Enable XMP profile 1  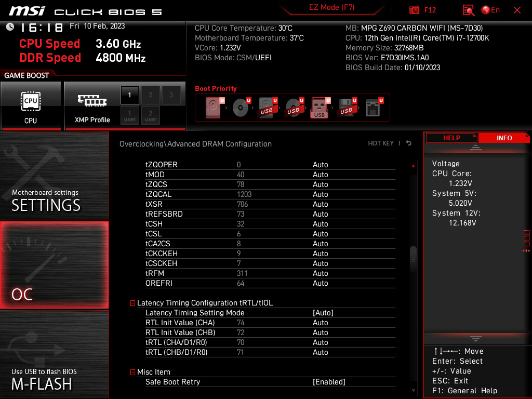pyautogui.click(x=129, y=95)
